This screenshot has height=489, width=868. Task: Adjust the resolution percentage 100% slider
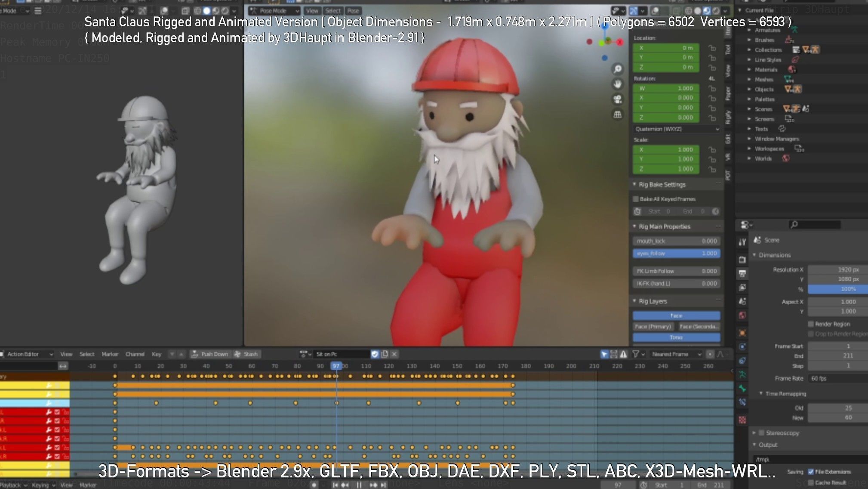click(x=838, y=289)
